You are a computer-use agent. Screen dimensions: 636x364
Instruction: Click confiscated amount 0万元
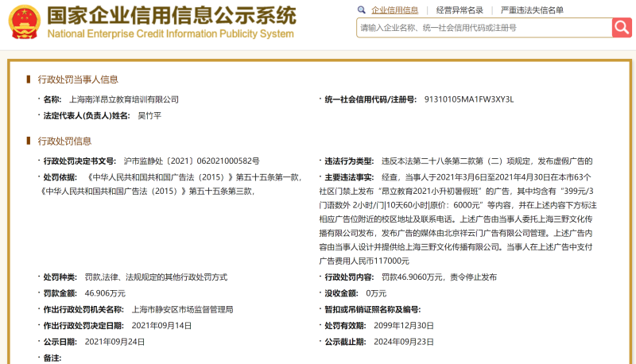(x=376, y=293)
